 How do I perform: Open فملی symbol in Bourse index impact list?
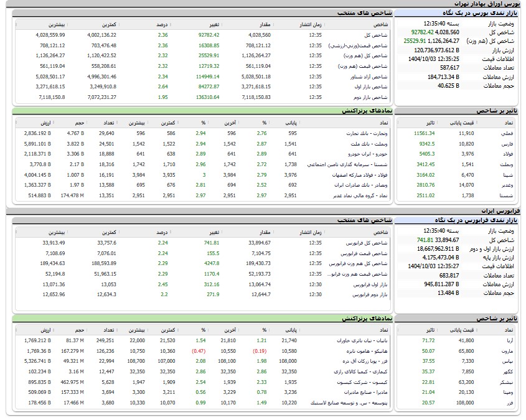point(507,133)
